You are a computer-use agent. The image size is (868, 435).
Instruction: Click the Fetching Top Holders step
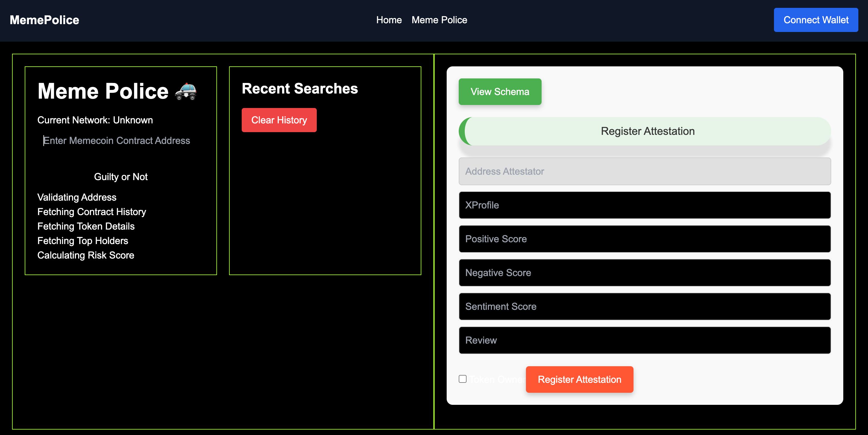[83, 241]
